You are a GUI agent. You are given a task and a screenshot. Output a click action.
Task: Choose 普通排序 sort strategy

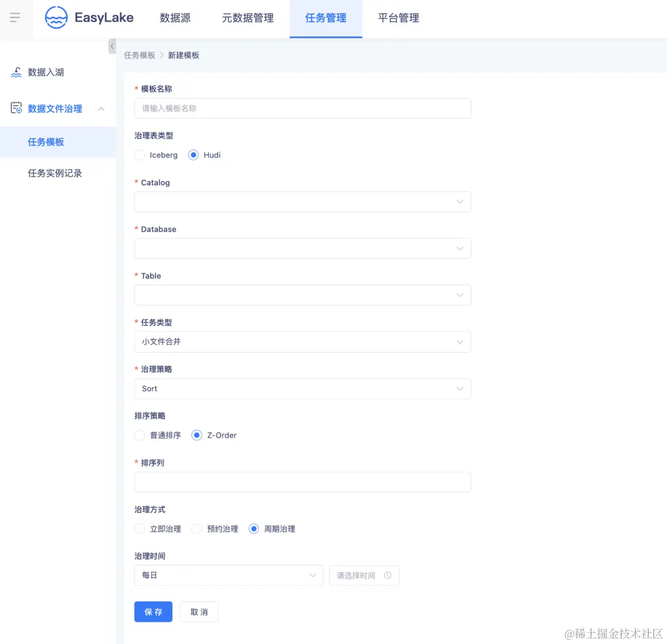pos(140,435)
